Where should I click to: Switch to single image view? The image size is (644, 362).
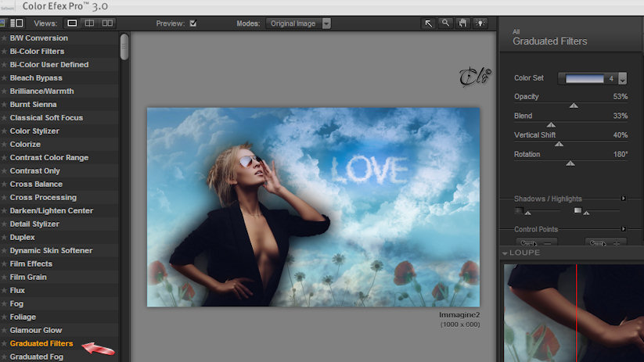[72, 23]
